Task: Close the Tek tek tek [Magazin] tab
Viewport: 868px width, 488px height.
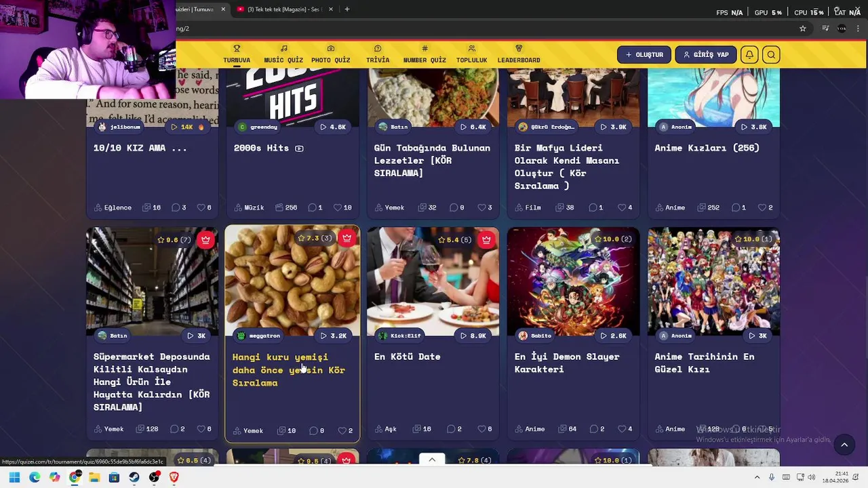Action: point(331,9)
